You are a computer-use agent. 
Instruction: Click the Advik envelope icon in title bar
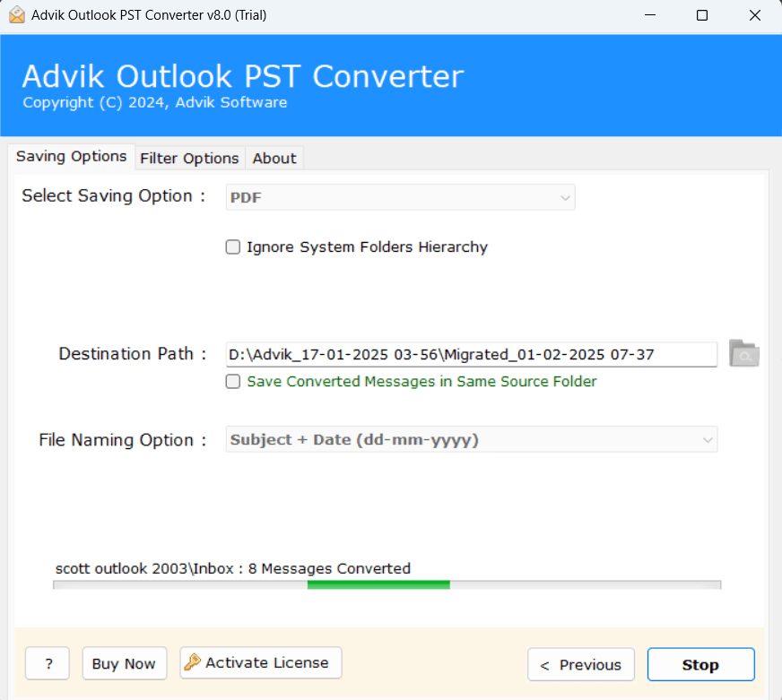tap(17, 15)
